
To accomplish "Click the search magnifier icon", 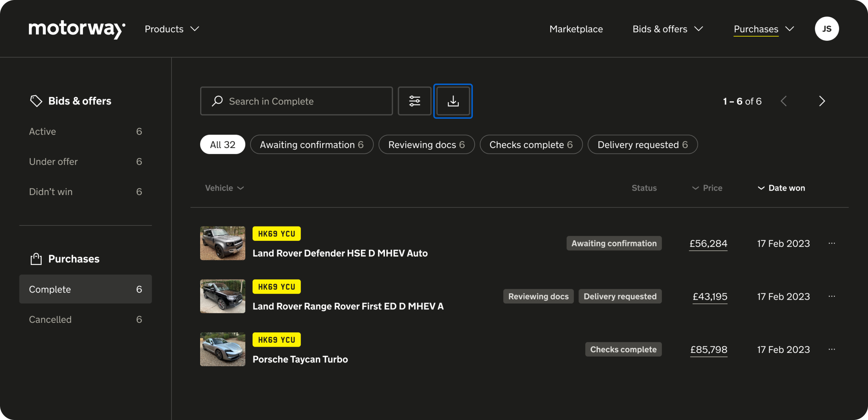I will tap(217, 101).
